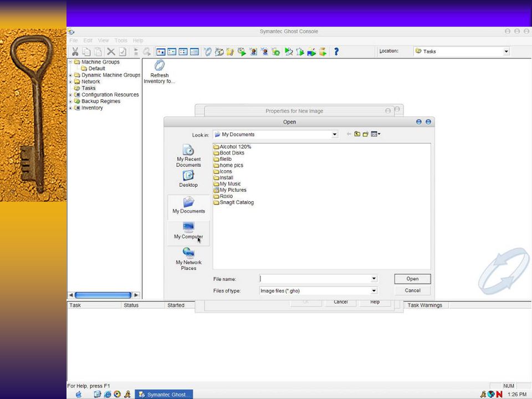Image resolution: width=532 pixels, height=399 pixels.
Task: Click the Task Warnings column header
Action: 426,305
